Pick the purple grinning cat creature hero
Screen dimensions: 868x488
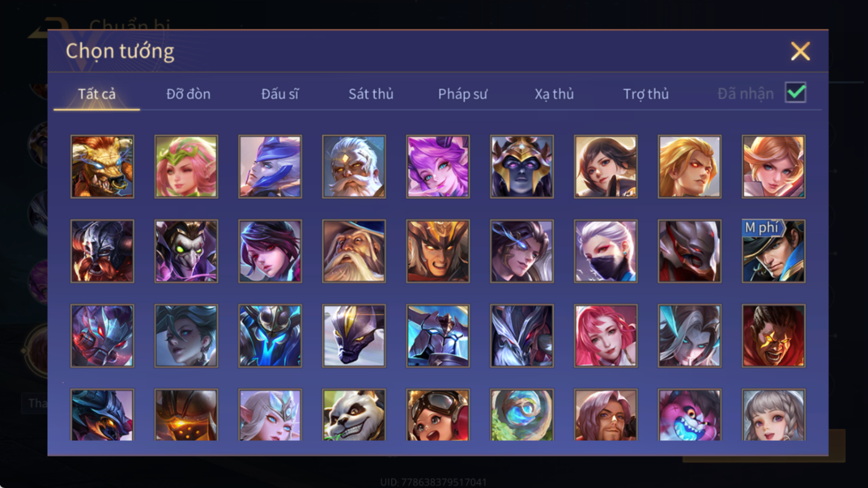pos(690,415)
